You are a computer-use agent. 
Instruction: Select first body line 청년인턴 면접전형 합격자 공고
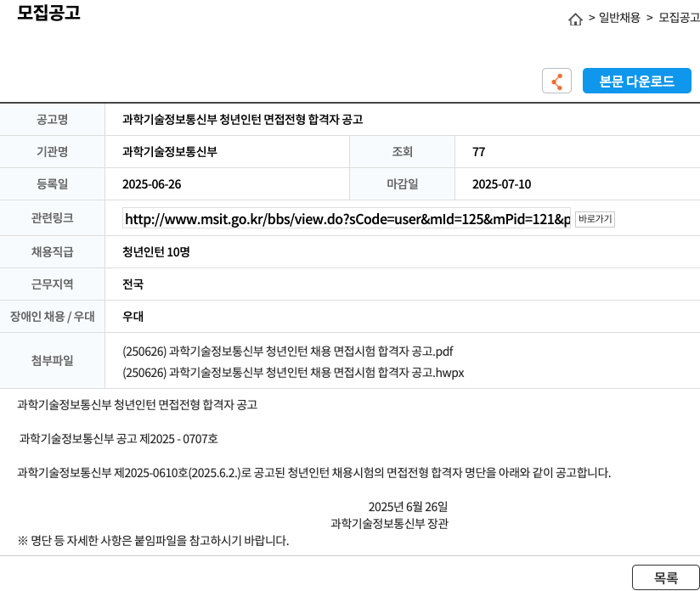tap(137, 404)
